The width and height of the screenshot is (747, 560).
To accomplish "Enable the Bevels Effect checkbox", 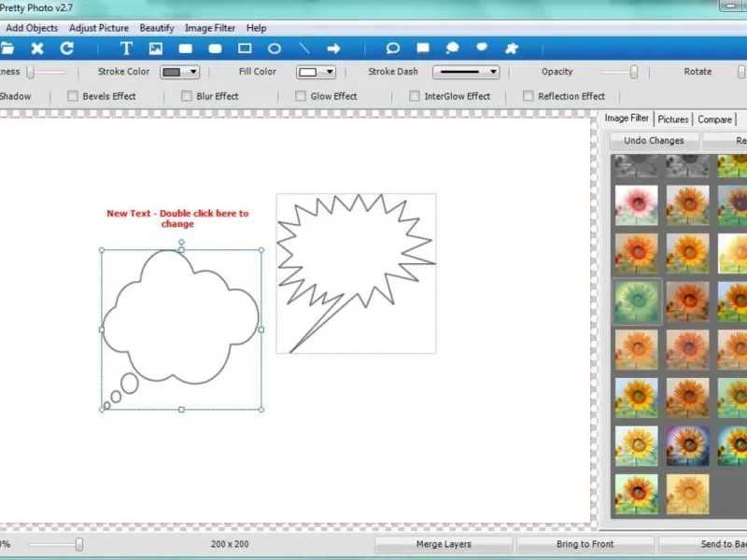I will 73,96.
